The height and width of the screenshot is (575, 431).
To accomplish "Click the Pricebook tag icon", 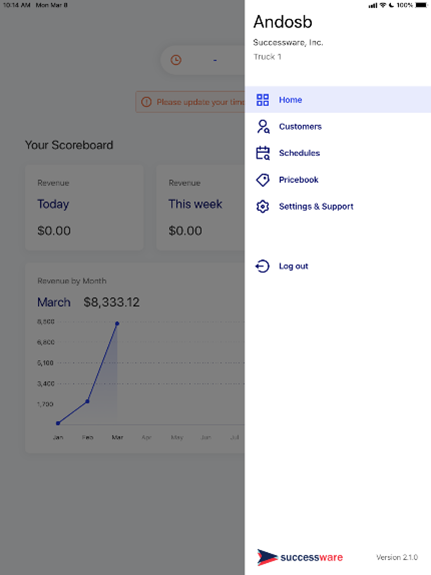I will 263,180.
